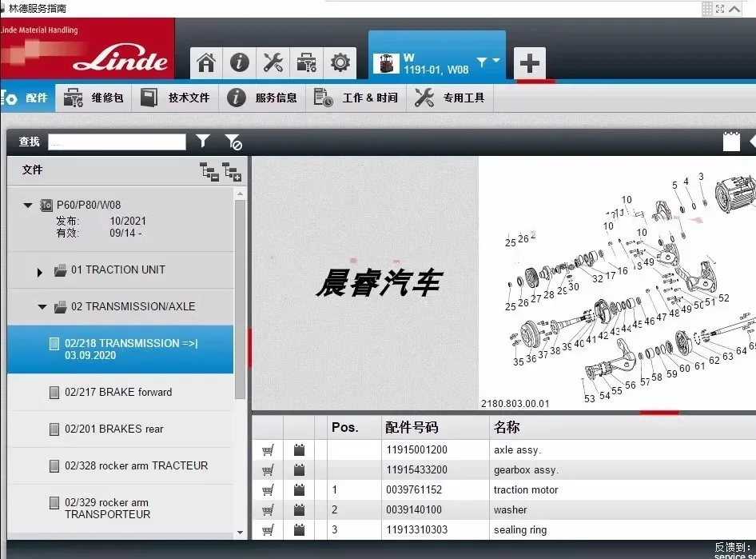Select part number 0039140100
756x559 pixels.
click(414, 509)
